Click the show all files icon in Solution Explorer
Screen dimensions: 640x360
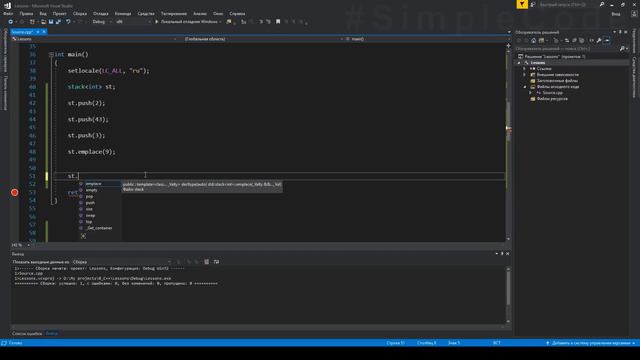[x=582, y=40]
